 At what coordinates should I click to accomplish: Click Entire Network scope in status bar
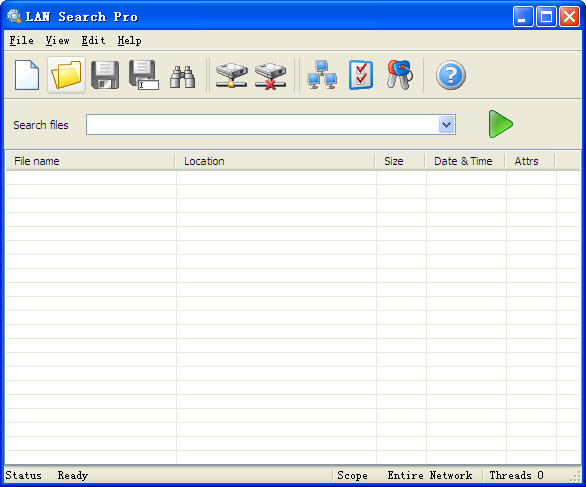(430, 475)
